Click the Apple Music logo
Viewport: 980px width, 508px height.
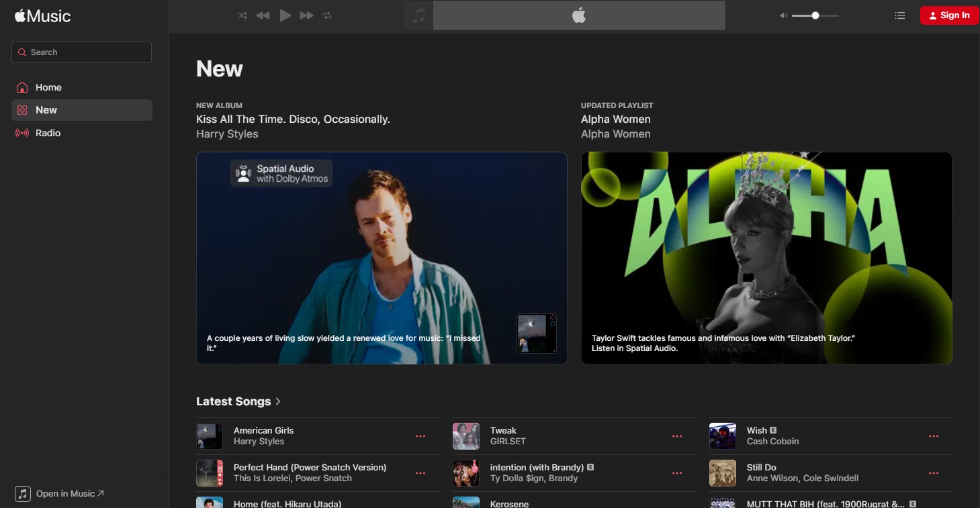point(42,16)
